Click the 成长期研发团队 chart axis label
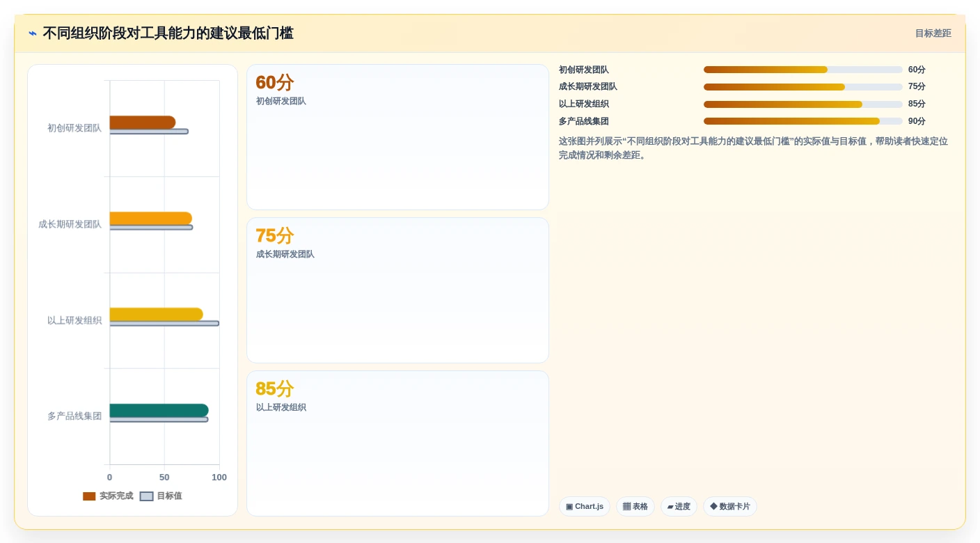The width and height of the screenshot is (980, 543). tap(70, 224)
